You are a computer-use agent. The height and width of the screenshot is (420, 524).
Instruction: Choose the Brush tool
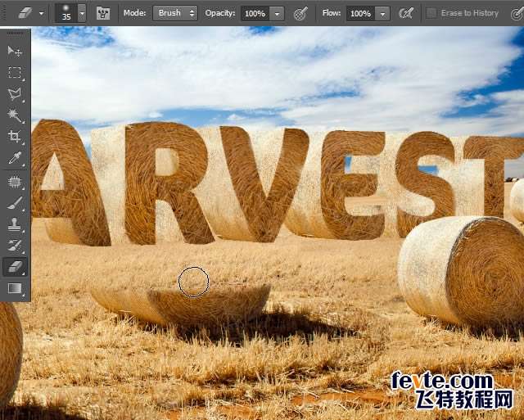(15, 202)
